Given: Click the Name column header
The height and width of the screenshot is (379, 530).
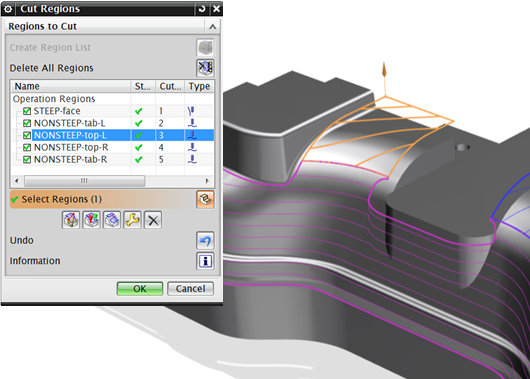Looking at the screenshot, I should 71,86.
